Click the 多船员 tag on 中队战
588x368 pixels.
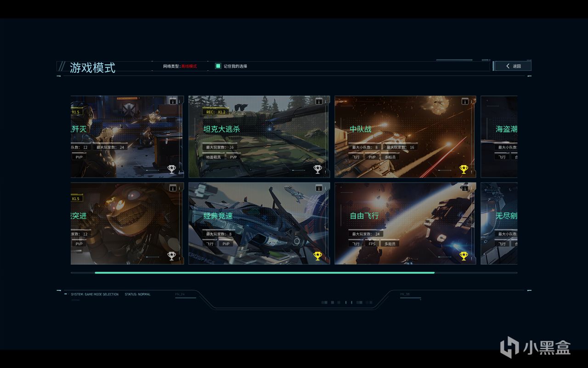pos(390,157)
